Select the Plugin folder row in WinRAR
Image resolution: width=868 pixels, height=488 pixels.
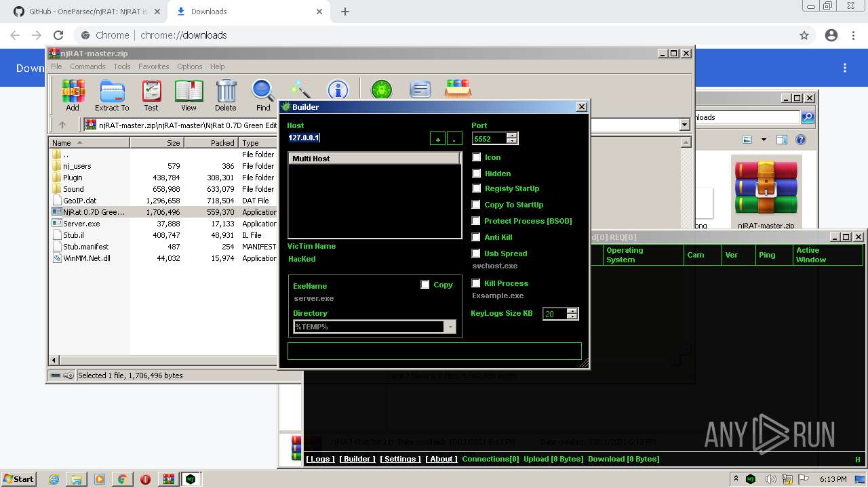point(163,178)
